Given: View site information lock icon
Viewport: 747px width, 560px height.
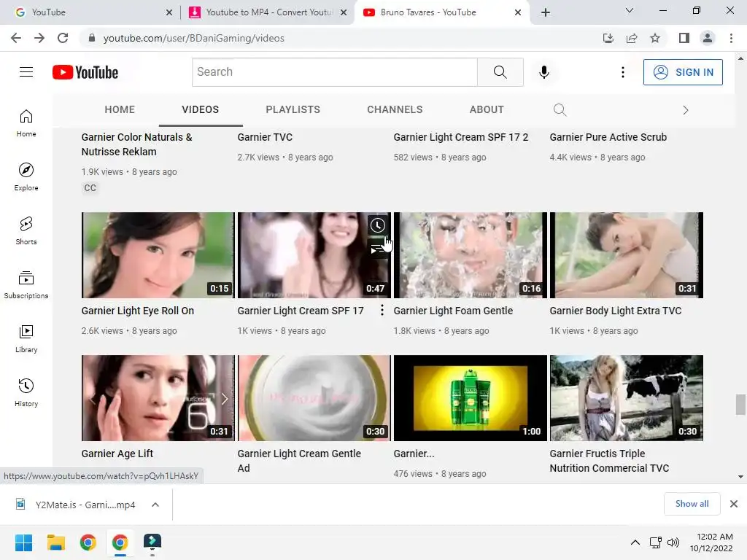Looking at the screenshot, I should click(92, 38).
